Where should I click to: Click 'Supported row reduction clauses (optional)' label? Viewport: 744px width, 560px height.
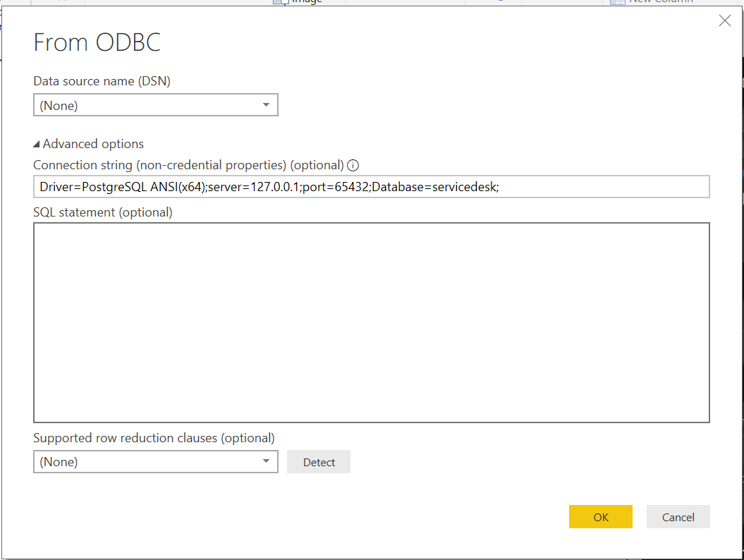pos(154,437)
